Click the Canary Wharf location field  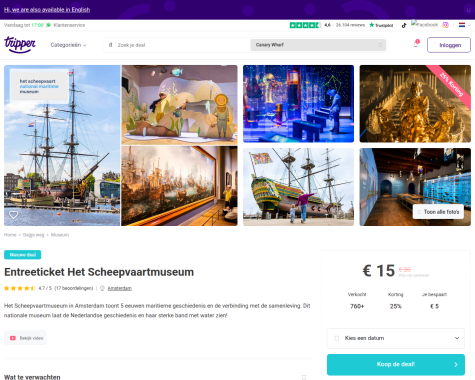pyautogui.click(x=318, y=45)
